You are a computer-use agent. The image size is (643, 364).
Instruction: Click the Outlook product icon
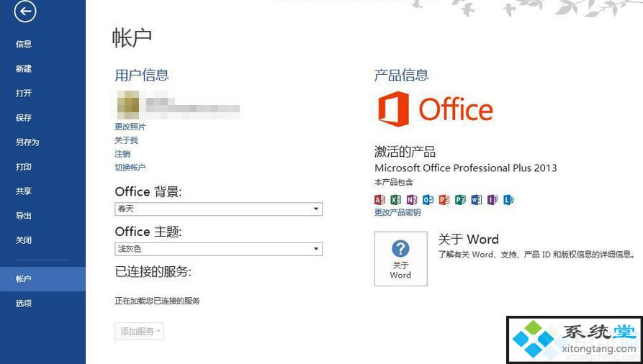[428, 200]
